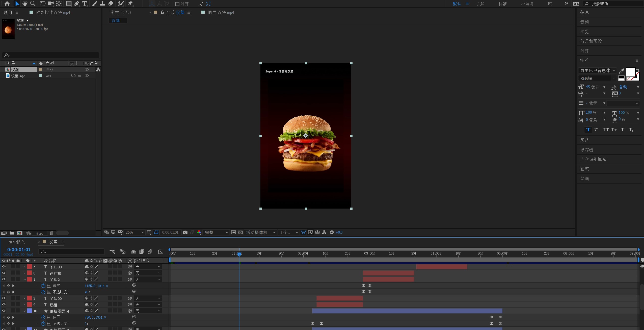Select the Pen tool in toolbar

[x=77, y=4]
